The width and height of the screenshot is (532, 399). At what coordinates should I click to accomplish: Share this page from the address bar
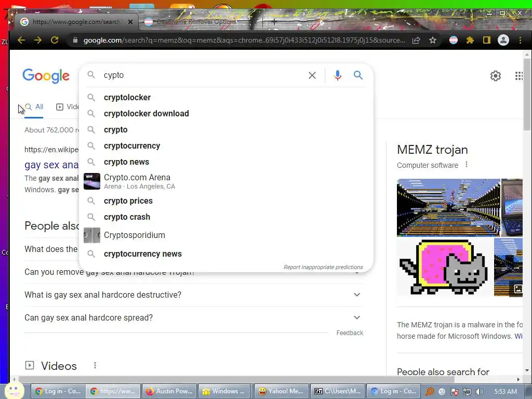pyautogui.click(x=416, y=40)
